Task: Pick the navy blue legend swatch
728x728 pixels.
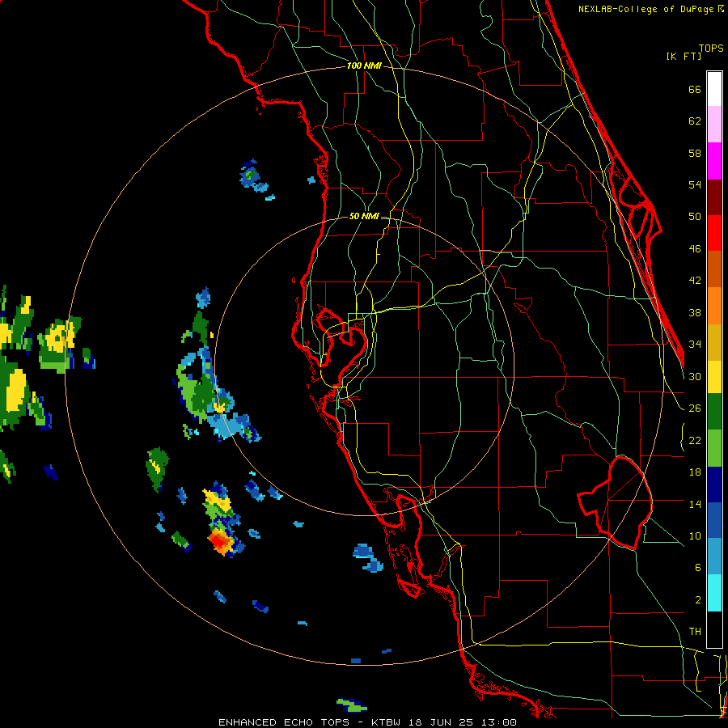Action: pyautogui.click(x=714, y=485)
